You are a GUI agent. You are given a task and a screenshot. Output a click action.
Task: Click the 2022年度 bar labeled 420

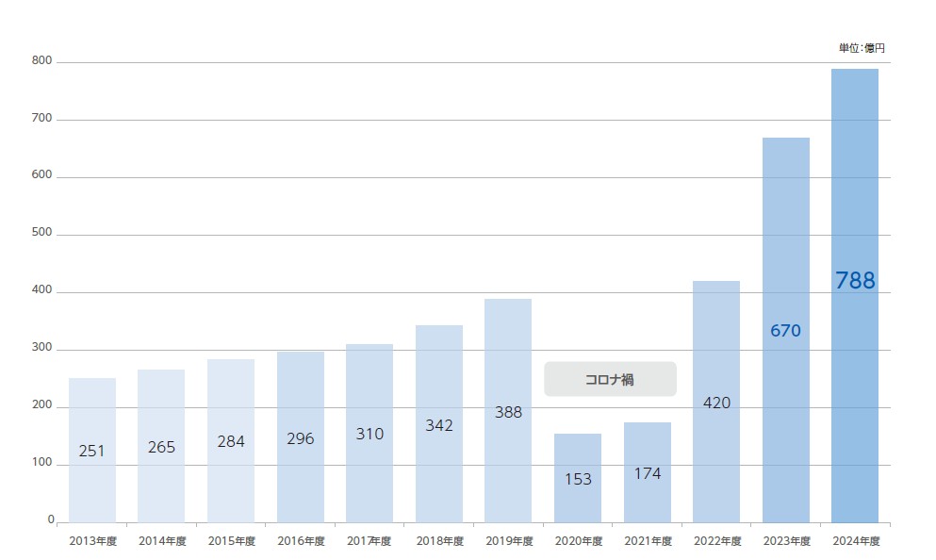[x=716, y=402]
